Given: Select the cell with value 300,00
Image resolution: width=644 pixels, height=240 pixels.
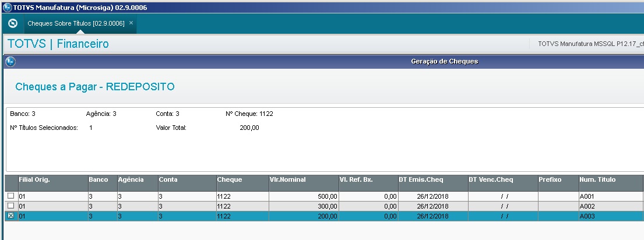Looking at the screenshot, I should pos(304,206).
